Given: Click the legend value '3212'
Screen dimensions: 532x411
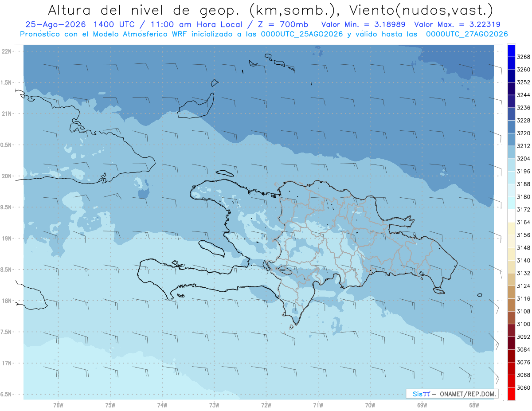Looking at the screenshot, I should coord(524,146).
